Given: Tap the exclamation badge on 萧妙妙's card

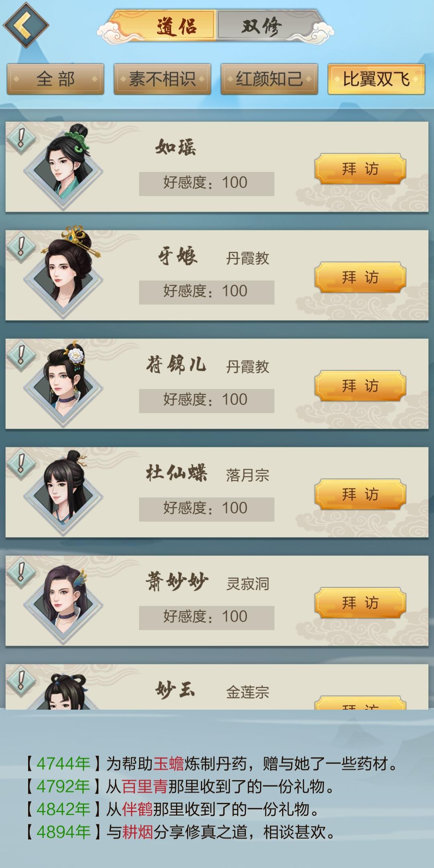Looking at the screenshot, I should coord(21,573).
